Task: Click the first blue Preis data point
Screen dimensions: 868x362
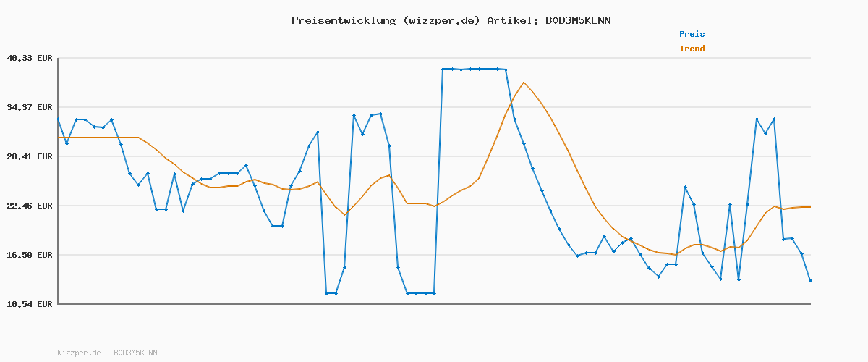Action: 58,119
